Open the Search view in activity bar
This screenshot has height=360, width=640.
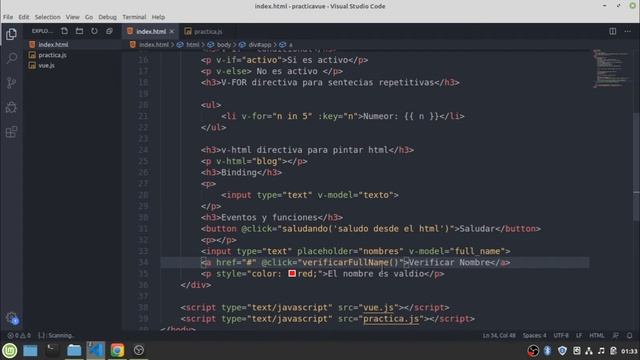click(x=11, y=58)
